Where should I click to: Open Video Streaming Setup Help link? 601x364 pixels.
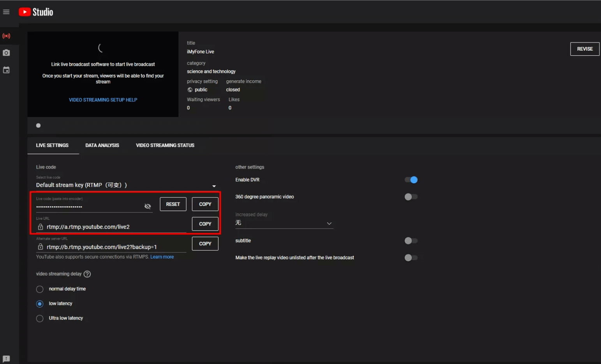click(103, 100)
